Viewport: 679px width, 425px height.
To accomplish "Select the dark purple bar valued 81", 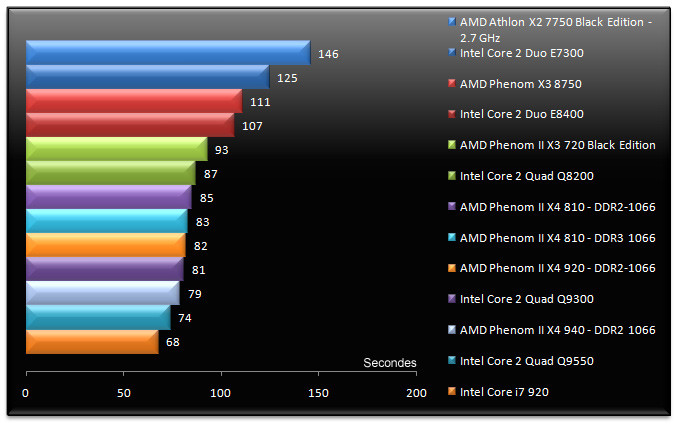I will 105,269.
